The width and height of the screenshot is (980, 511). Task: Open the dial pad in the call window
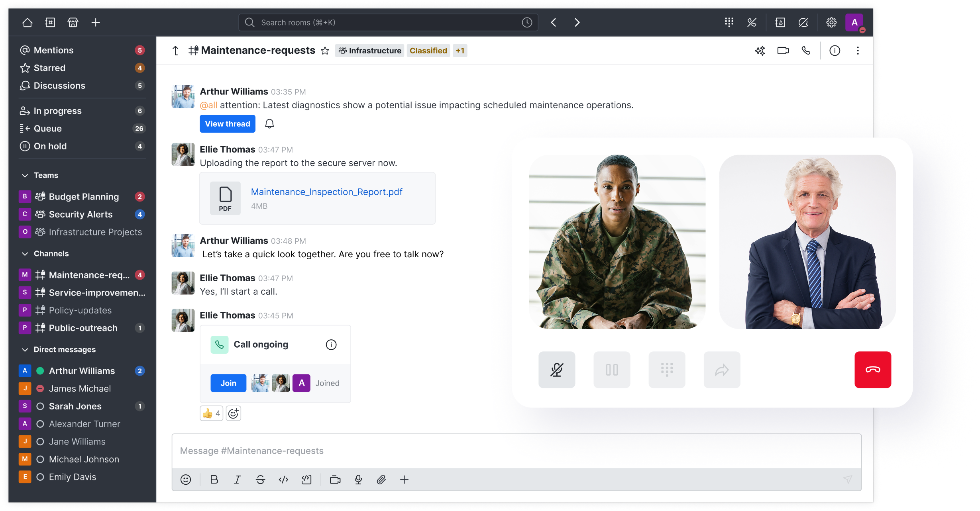click(x=667, y=370)
